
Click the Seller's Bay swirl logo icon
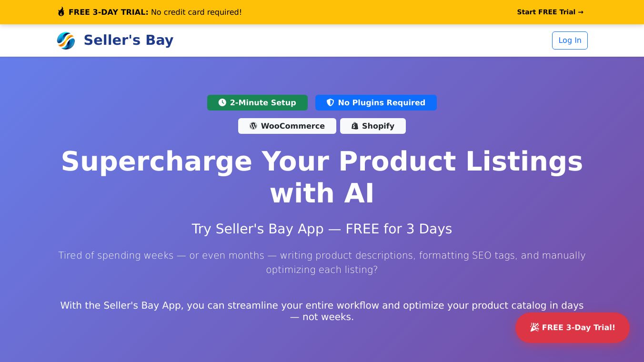coord(66,40)
